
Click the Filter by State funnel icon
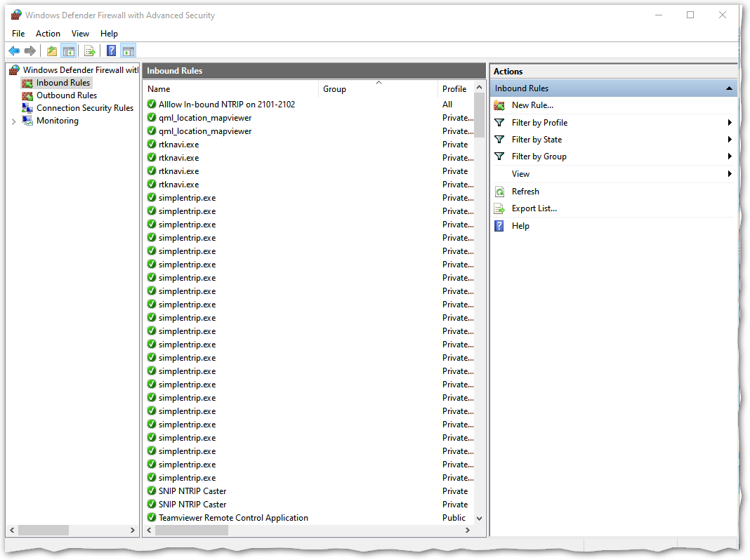[499, 140]
